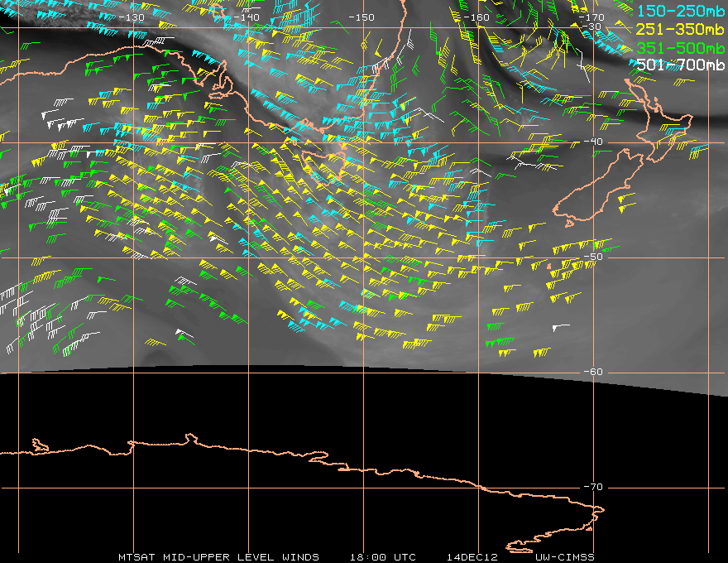The height and width of the screenshot is (563, 728).
Task: Click the 18:00 UTC timestamp
Action: (382, 557)
